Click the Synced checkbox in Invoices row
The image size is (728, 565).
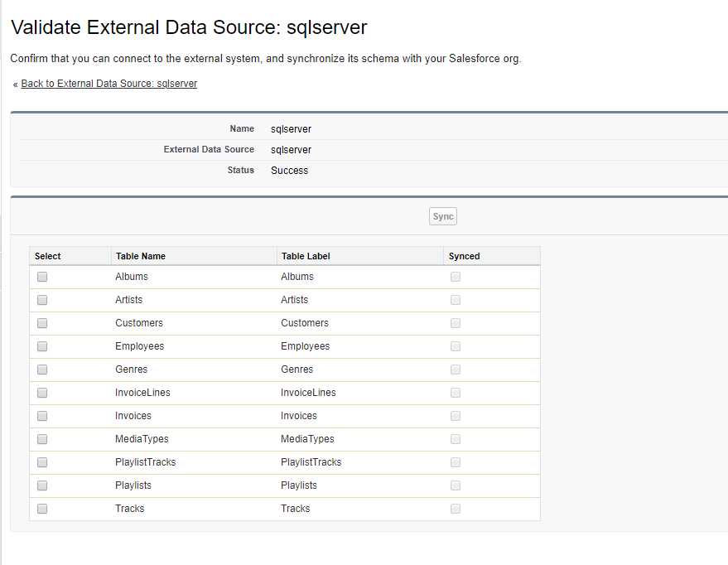point(456,416)
